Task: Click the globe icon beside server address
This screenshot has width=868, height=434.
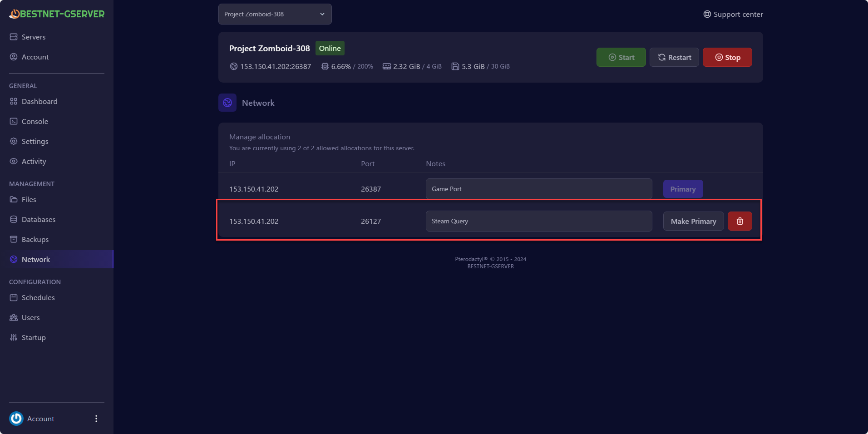Action: [234, 66]
